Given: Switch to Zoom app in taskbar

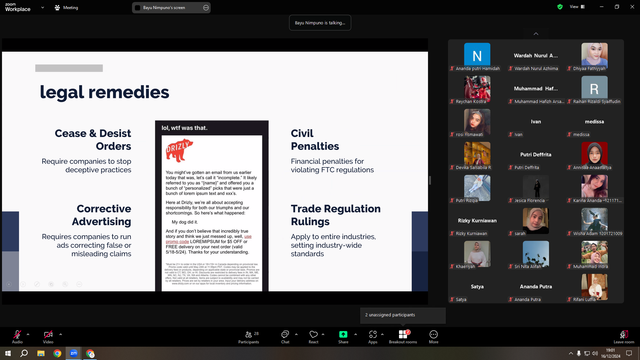Looking at the screenshot, I should 73,353.
